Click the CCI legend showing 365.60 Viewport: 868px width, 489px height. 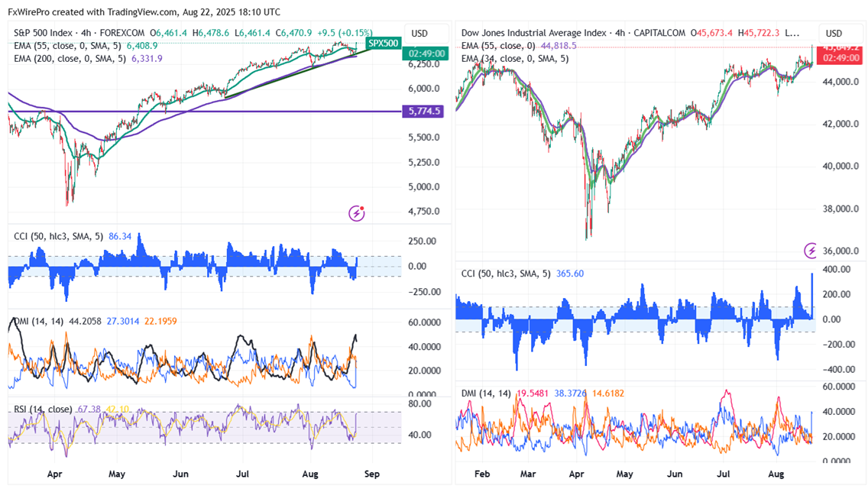[523, 274]
